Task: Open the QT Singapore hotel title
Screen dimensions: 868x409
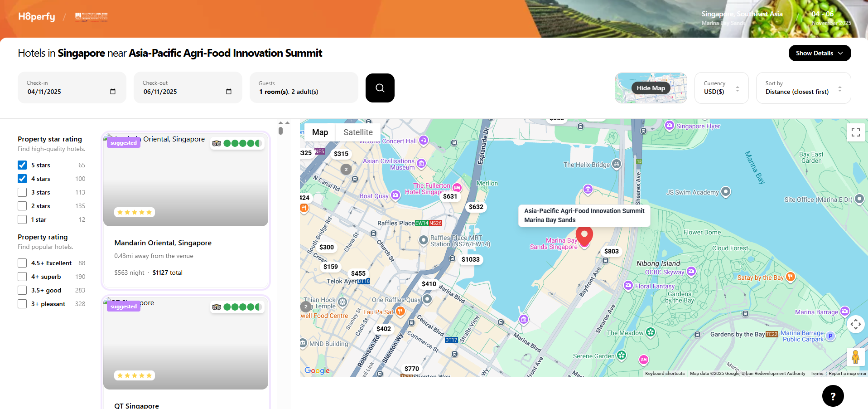Action: 136,405
